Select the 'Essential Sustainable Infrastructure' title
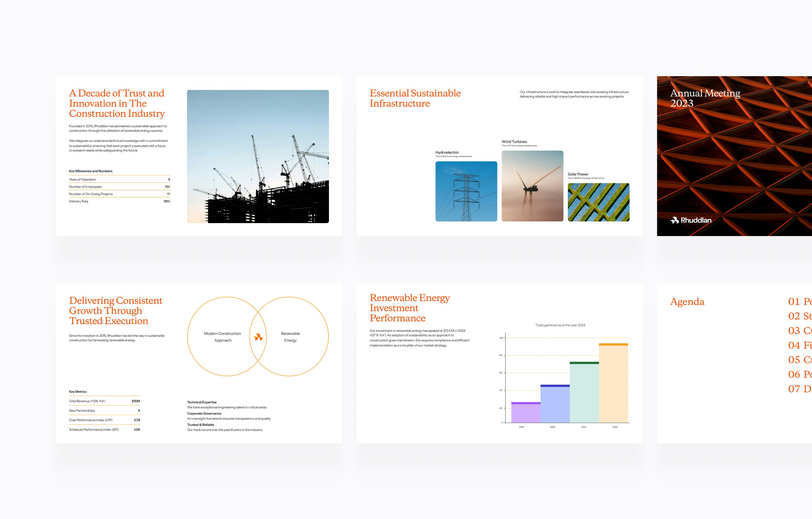Viewport: 812px width, 519px height. 415,98
